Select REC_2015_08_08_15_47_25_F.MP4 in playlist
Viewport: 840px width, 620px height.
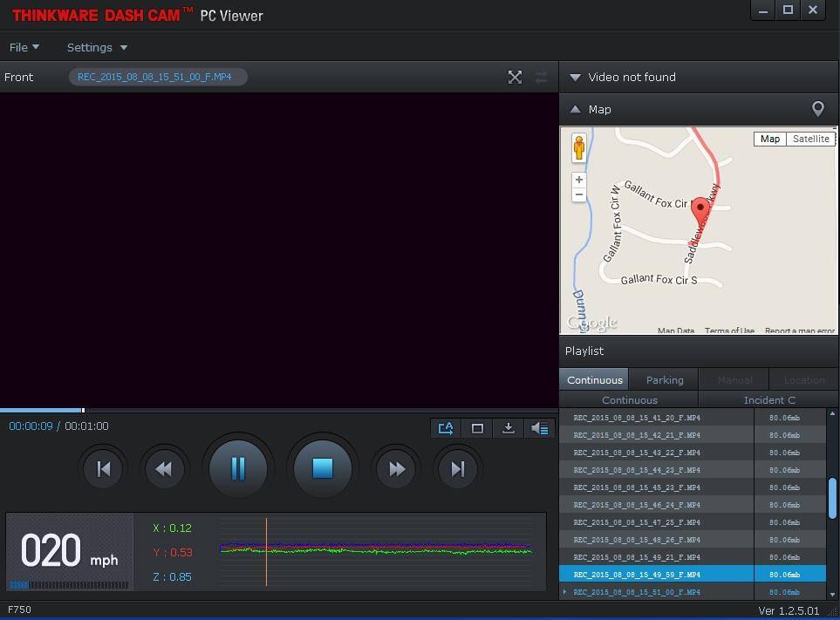(637, 522)
